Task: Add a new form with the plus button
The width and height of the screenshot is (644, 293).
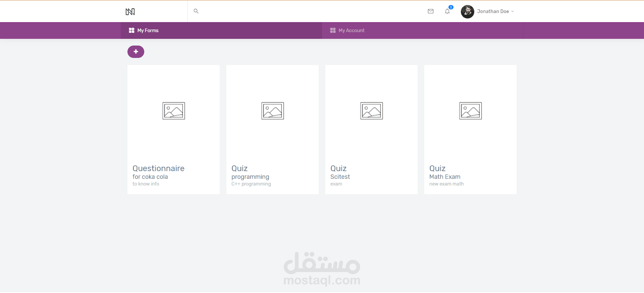Action: coord(136,52)
